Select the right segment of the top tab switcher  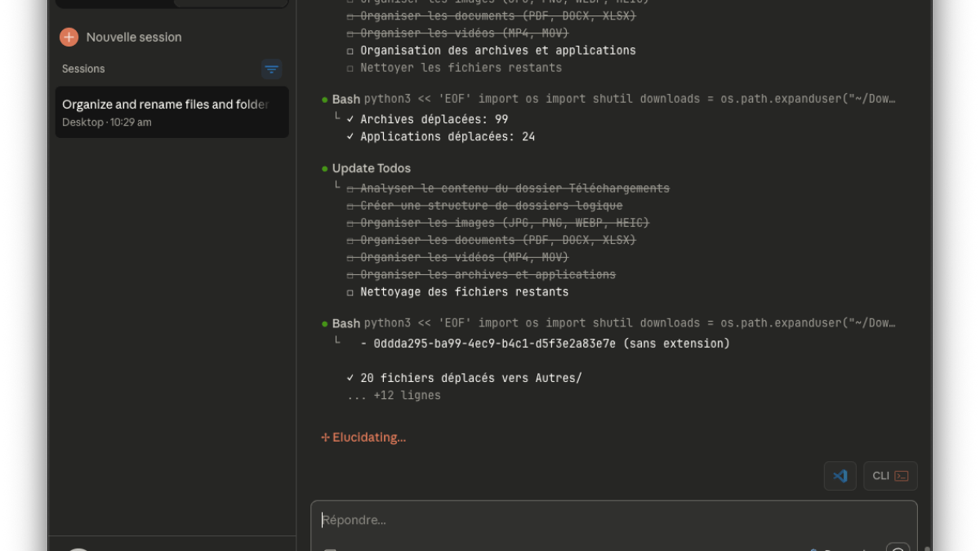[230, 2]
